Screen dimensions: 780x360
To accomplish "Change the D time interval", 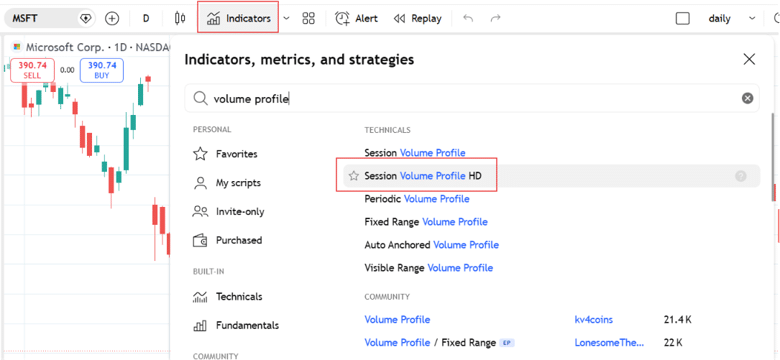I will 146,19.
